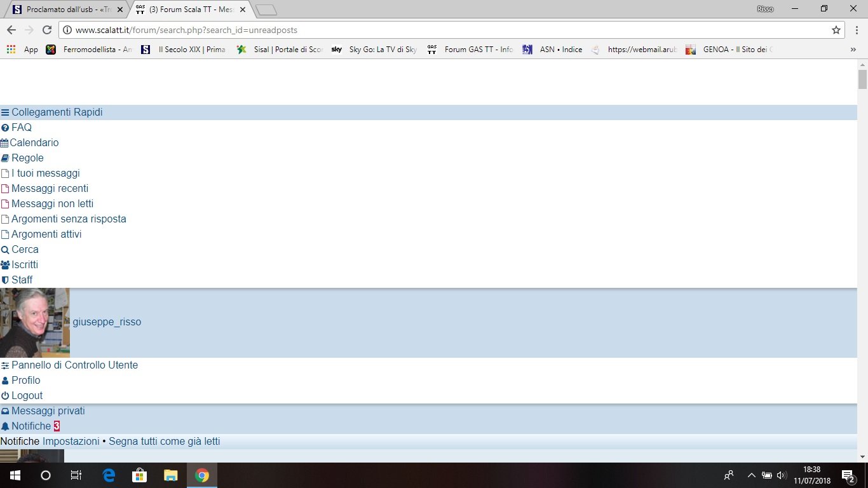Click the Regole book icon

pyautogui.click(x=5, y=158)
